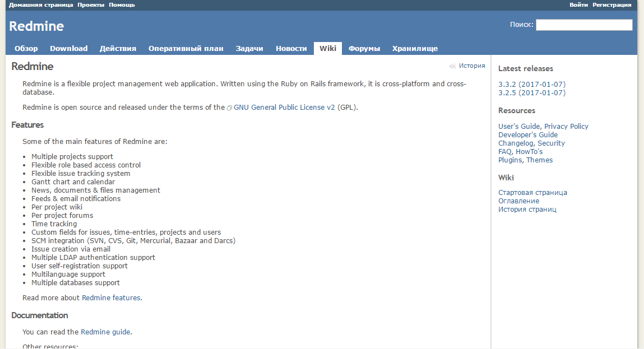Viewport: 644px width, 349px height.
Task: Select the Новости tab
Action: click(291, 48)
